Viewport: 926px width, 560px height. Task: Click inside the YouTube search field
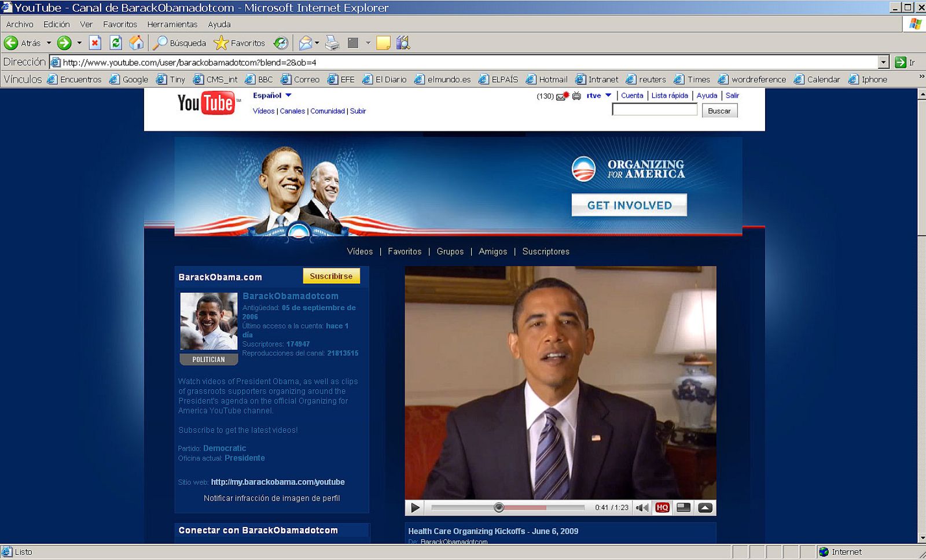(654, 109)
